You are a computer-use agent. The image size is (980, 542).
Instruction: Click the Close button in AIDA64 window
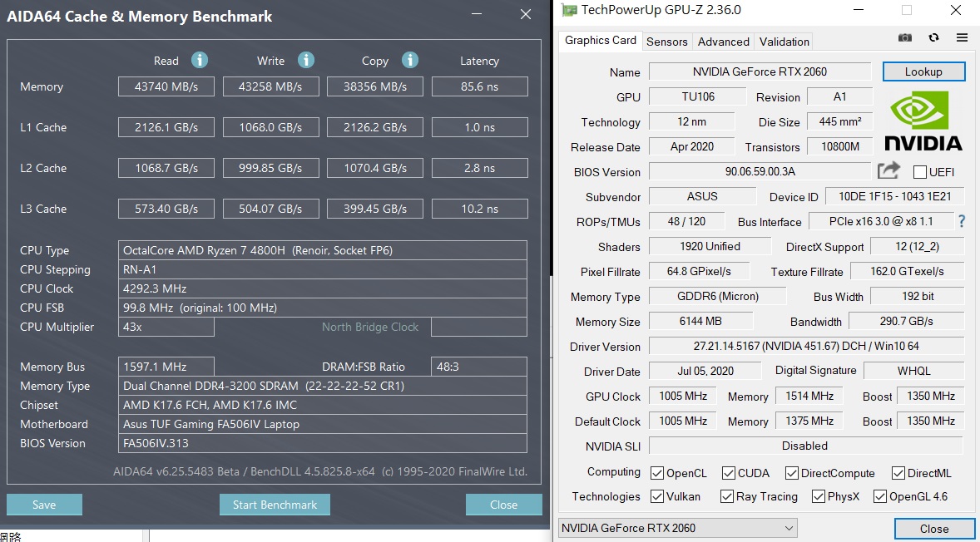(x=503, y=505)
